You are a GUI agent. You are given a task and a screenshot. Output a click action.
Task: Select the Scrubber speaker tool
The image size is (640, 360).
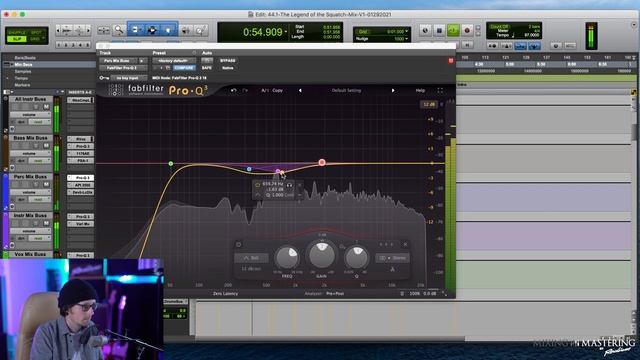click(x=185, y=30)
